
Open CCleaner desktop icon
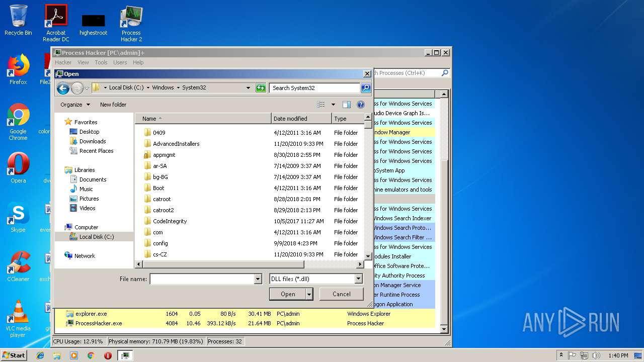(18, 266)
